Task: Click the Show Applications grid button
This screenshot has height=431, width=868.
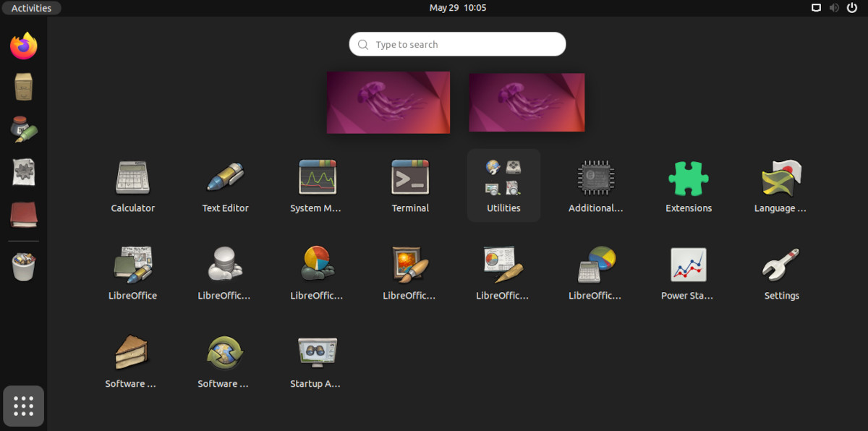Action: point(23,406)
